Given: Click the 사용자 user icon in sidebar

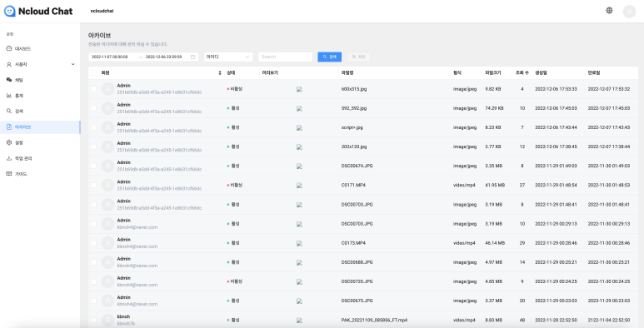Looking at the screenshot, I should click(9, 64).
